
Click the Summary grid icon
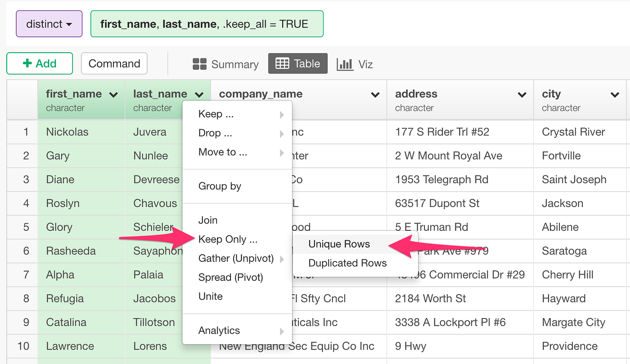(199, 64)
